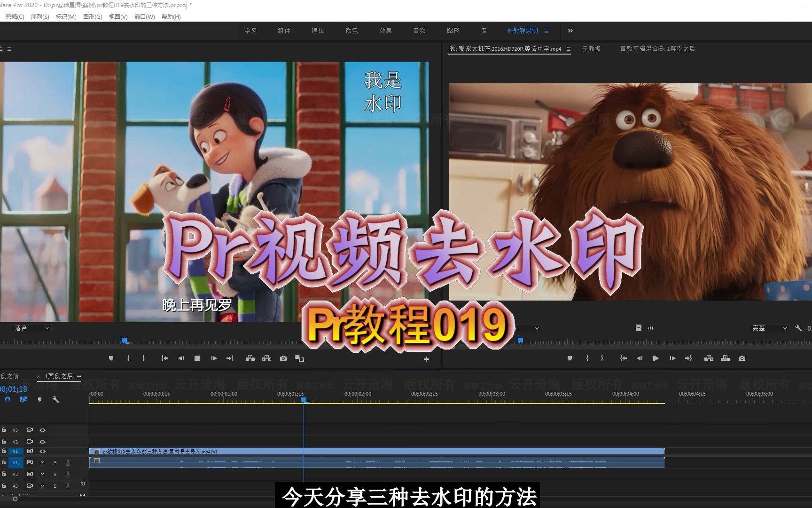Hide track V1 with eye icon
812x508 pixels.
(42, 452)
